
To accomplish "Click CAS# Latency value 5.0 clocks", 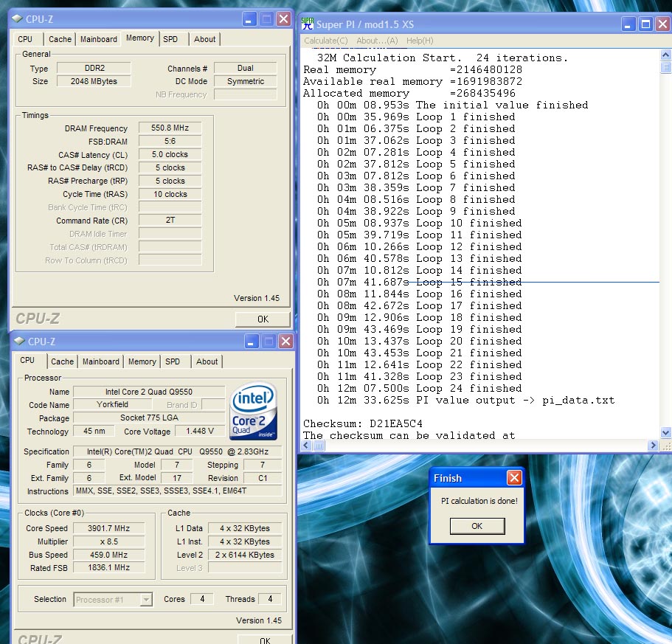I will click(x=170, y=154).
